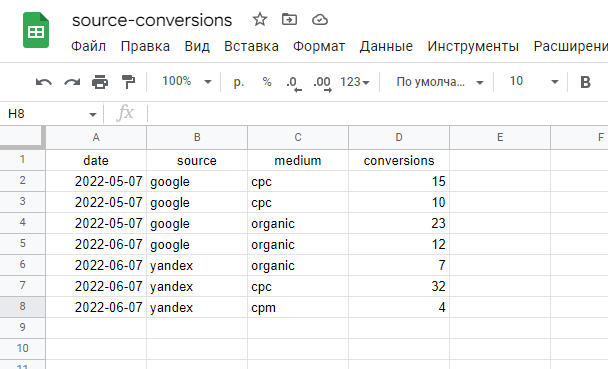
Task: Open the default font dropdown
Action: point(440,82)
